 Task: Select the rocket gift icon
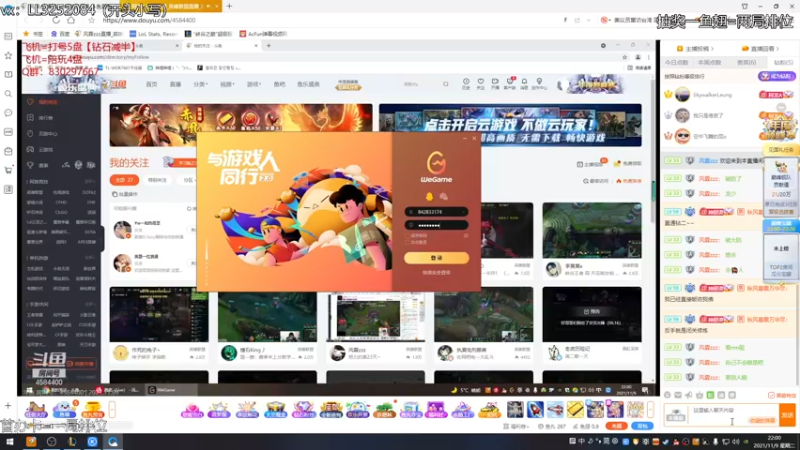pyautogui.click(x=535, y=409)
